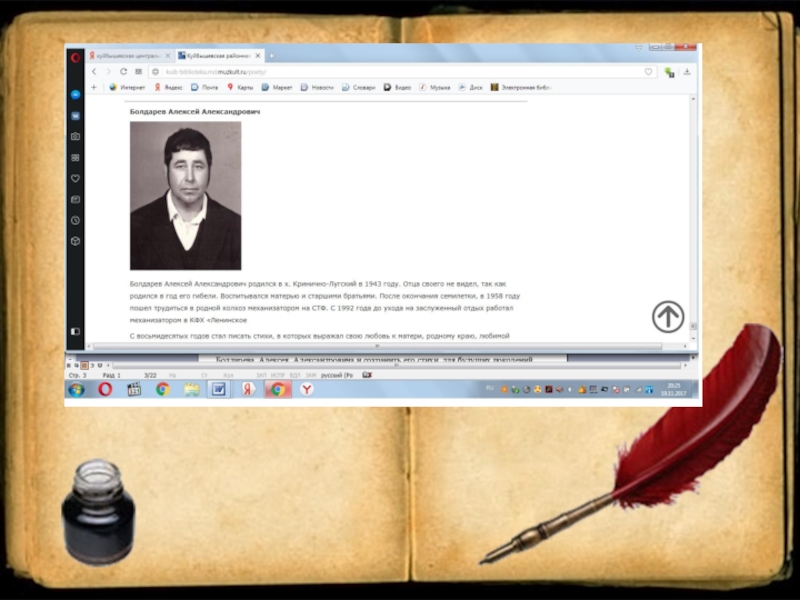The width and height of the screenshot is (800, 600).
Task: Open Messenger in the Opera sidebar
Action: point(76,95)
